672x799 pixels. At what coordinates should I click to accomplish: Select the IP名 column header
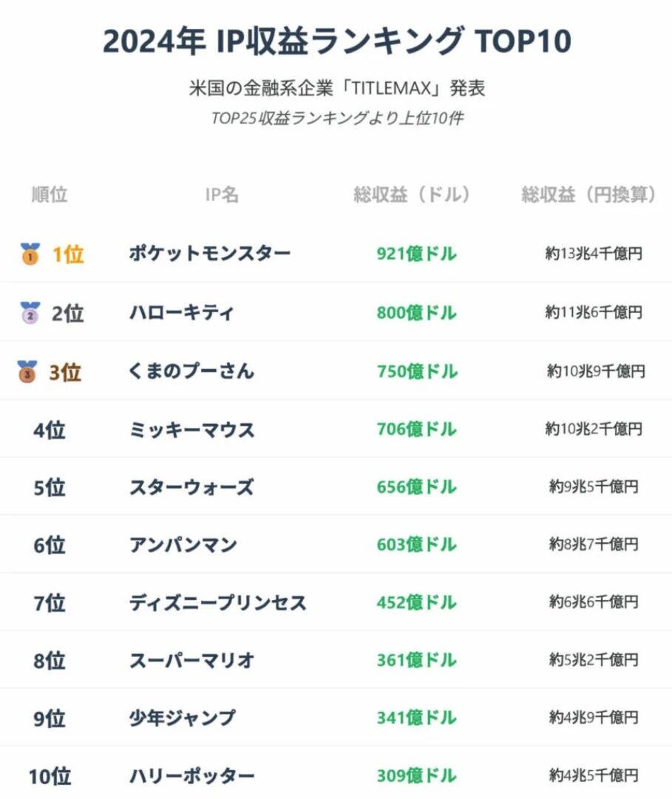tap(222, 195)
